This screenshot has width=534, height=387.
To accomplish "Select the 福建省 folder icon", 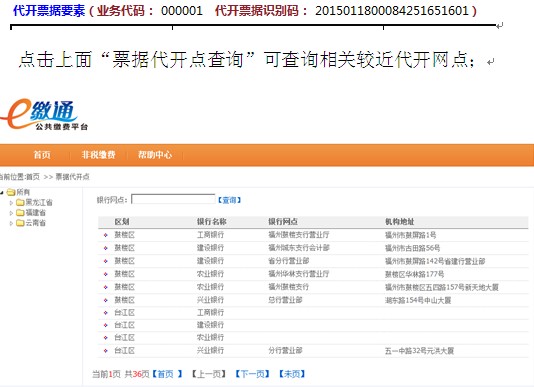I will pyautogui.click(x=20, y=213).
